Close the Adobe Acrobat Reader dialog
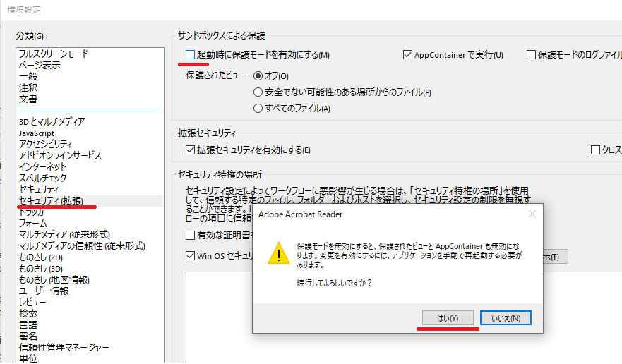 pyautogui.click(x=532, y=214)
